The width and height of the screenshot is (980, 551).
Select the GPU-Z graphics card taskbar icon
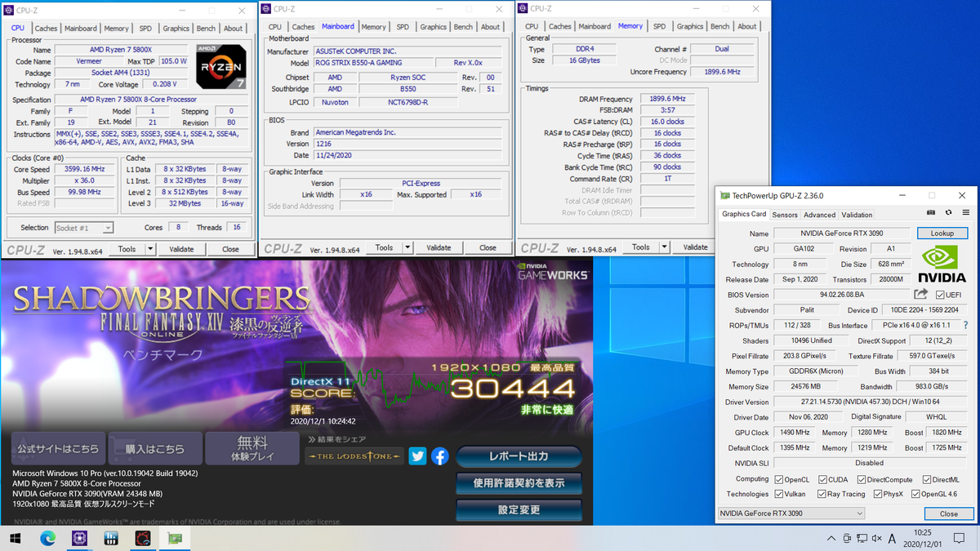pyautogui.click(x=175, y=538)
